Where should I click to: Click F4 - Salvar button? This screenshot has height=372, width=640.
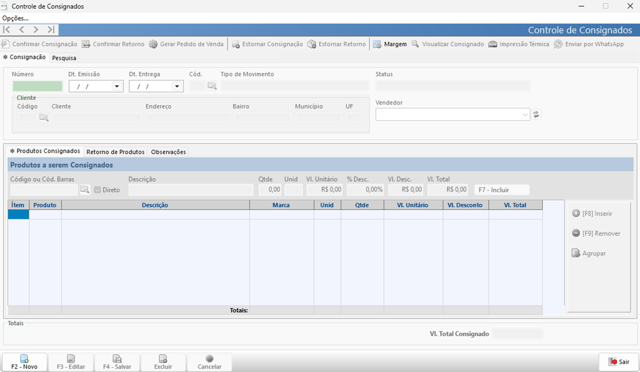pos(117,362)
